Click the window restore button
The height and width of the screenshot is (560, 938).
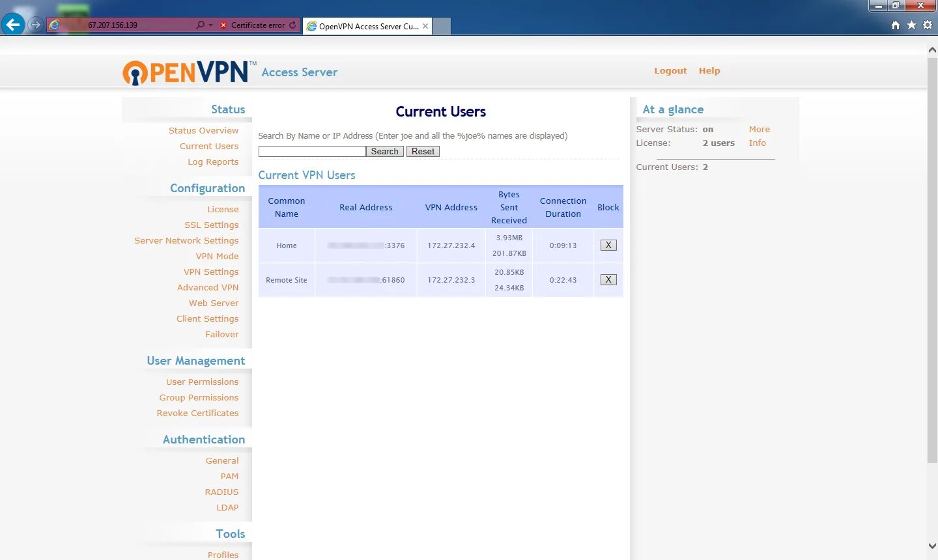point(896,6)
